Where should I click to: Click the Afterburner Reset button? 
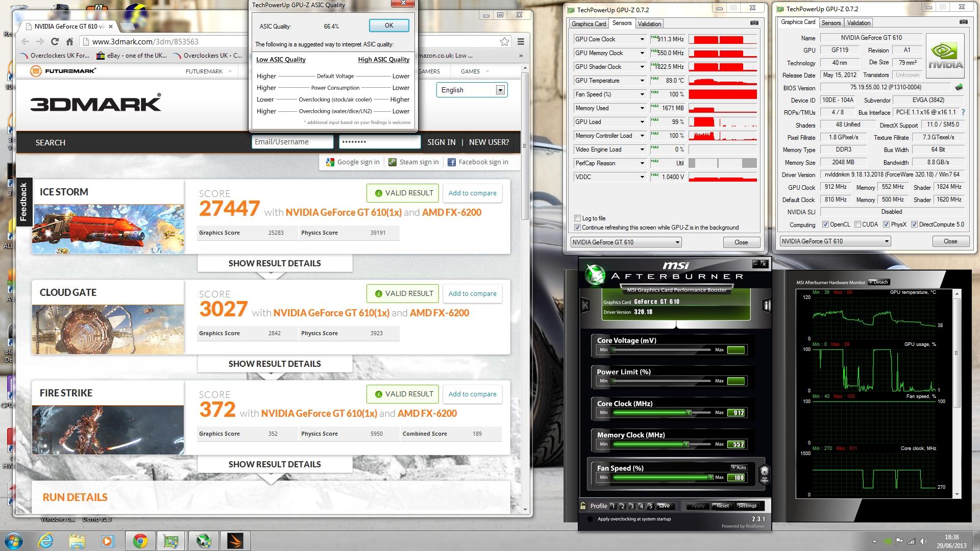point(722,506)
